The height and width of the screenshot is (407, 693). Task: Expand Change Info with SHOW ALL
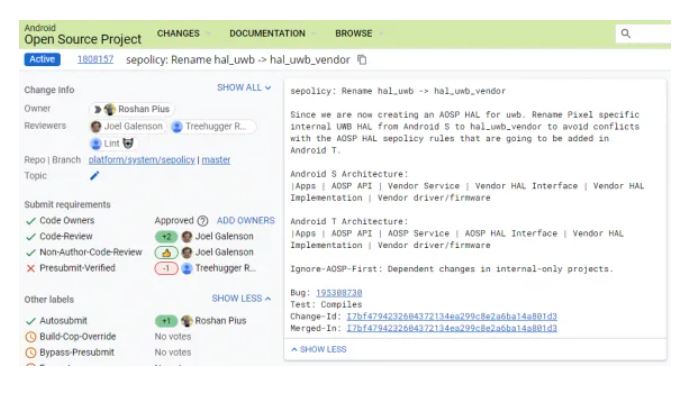coord(244,87)
